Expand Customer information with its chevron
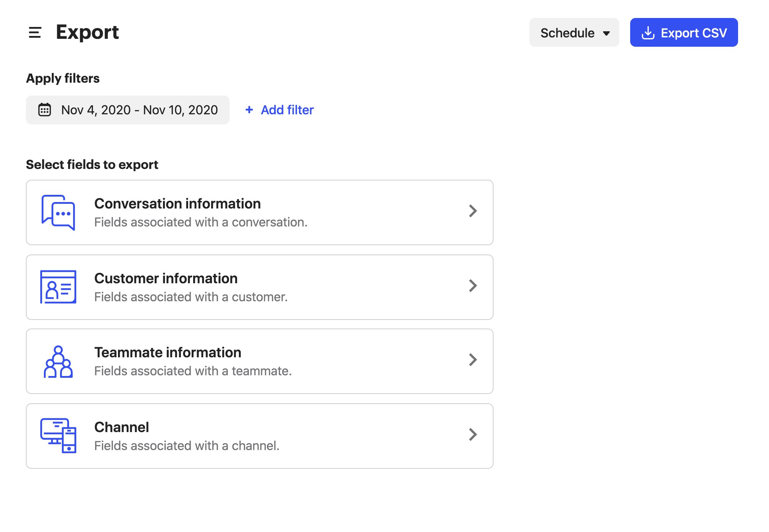Screen dimensions: 769x532 click(473, 286)
